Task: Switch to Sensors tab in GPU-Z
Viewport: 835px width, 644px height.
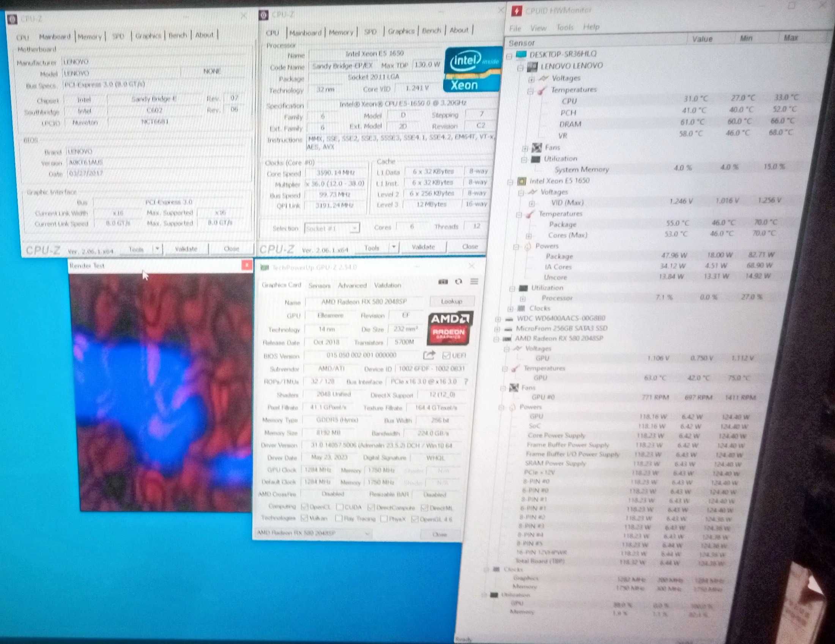Action: point(319,285)
